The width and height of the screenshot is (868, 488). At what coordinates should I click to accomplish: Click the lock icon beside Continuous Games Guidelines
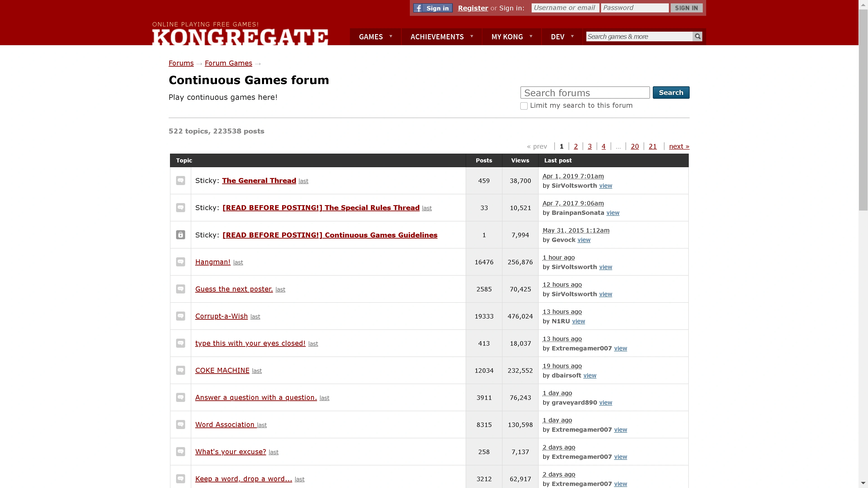tap(181, 235)
